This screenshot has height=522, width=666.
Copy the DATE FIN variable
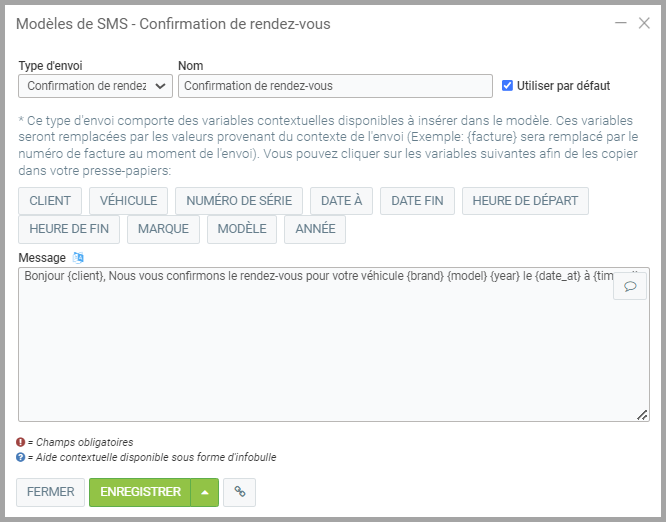pos(417,200)
